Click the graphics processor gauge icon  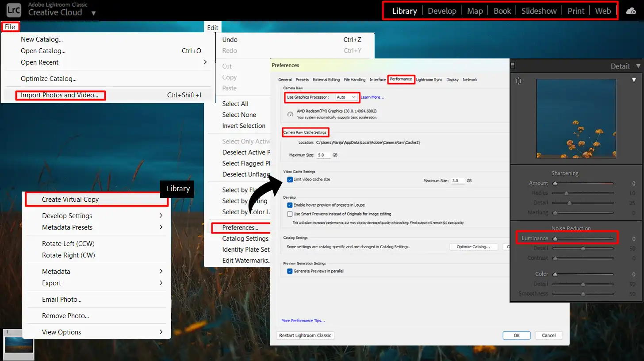pos(290,114)
